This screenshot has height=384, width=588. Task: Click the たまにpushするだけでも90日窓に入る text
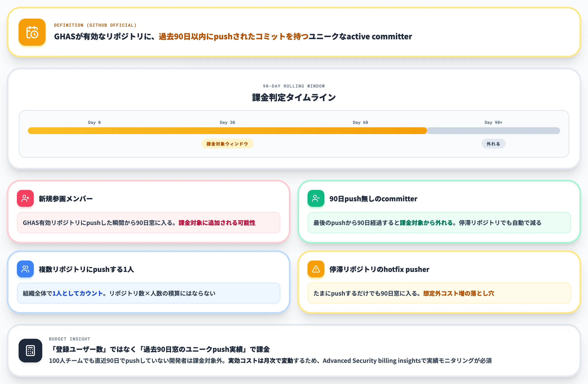pyautogui.click(x=365, y=293)
